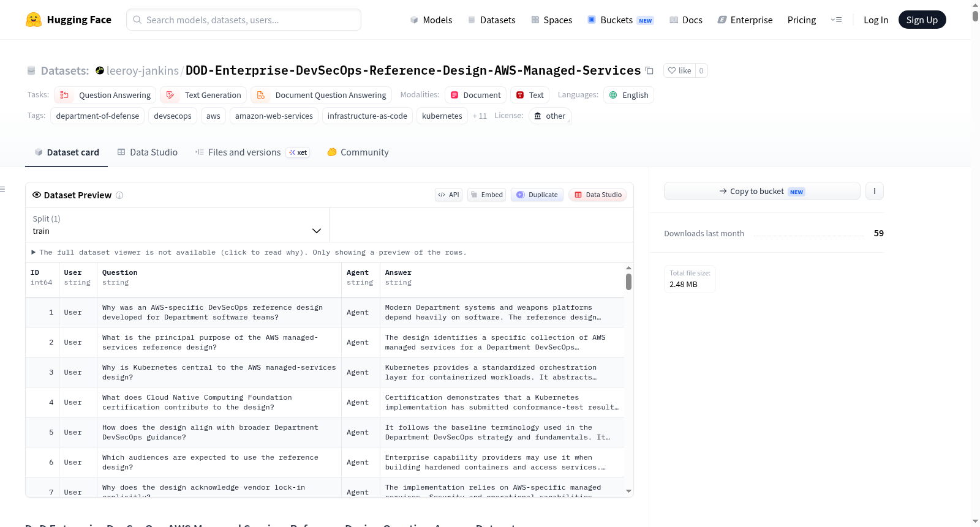
Task: Expand the navigation overflow menu icon
Action: coord(837,20)
